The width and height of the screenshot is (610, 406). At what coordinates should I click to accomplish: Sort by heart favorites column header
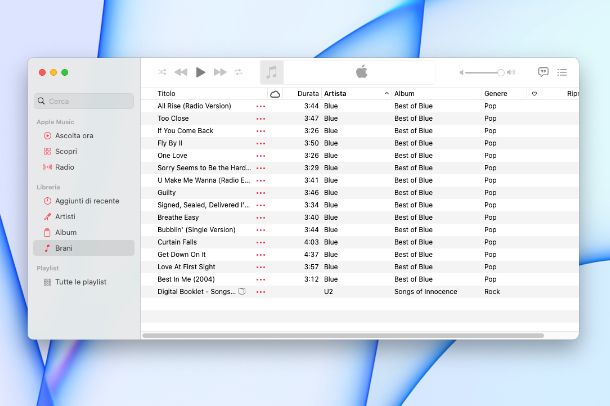(x=535, y=94)
